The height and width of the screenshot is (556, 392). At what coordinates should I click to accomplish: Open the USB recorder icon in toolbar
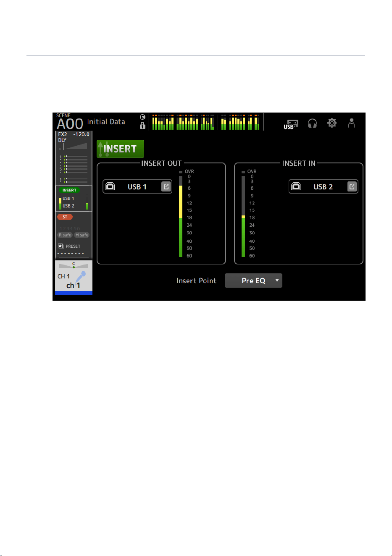(291, 124)
